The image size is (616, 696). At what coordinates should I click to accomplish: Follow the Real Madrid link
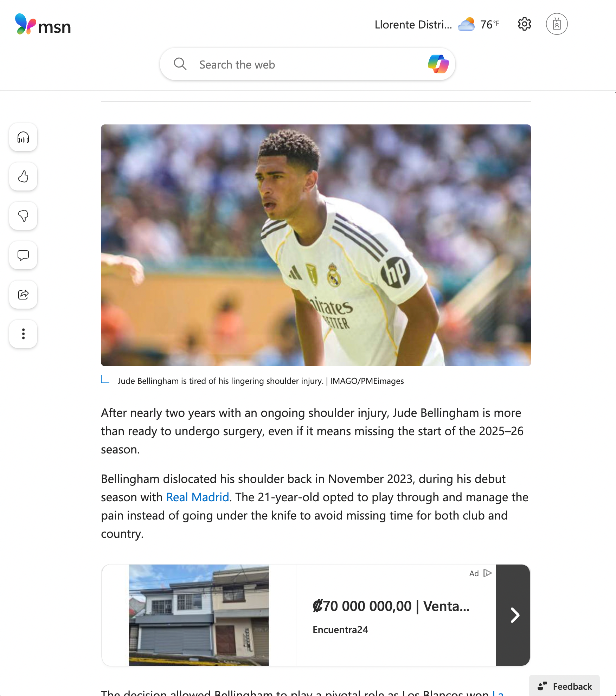(198, 497)
